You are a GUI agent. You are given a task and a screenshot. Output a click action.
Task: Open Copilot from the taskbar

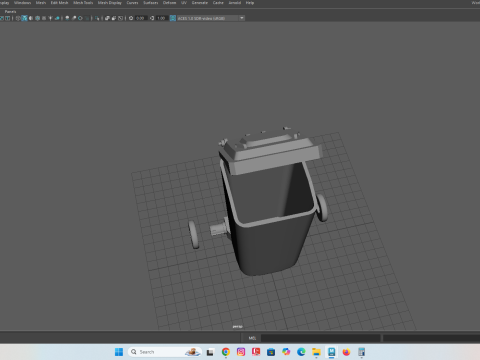point(286,352)
